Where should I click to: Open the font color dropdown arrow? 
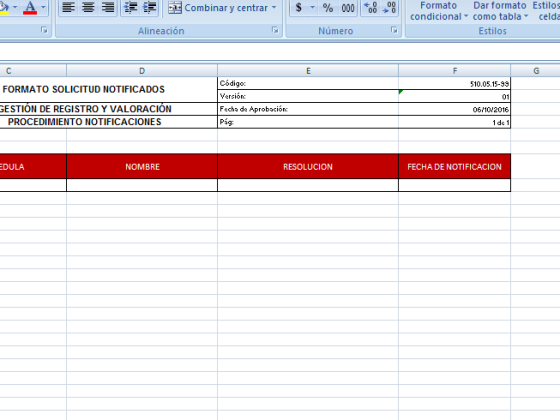click(x=43, y=7)
